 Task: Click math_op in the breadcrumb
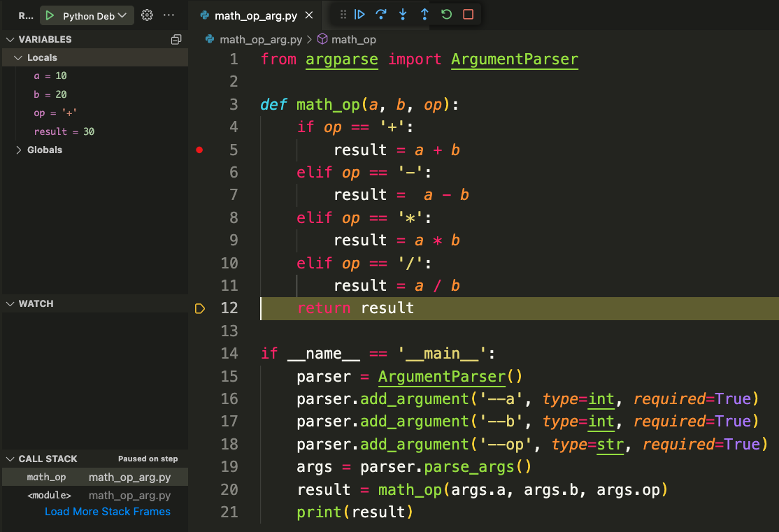coord(354,39)
